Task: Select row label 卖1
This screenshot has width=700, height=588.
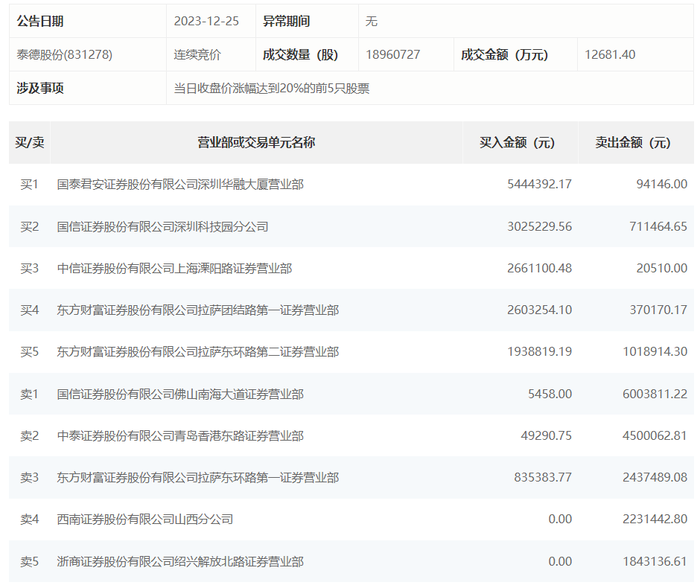Action: point(29,394)
